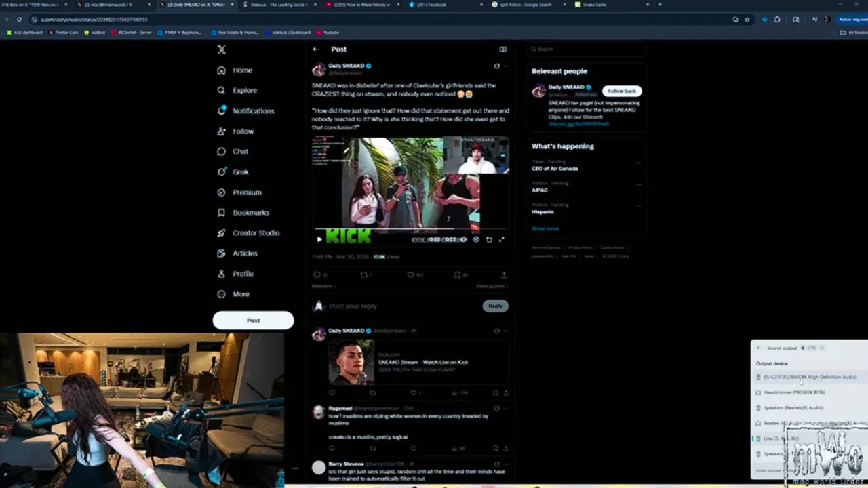Viewport: 868px width, 488px height.
Task: Open Barry Stevens' profile avatar
Action: (x=319, y=467)
